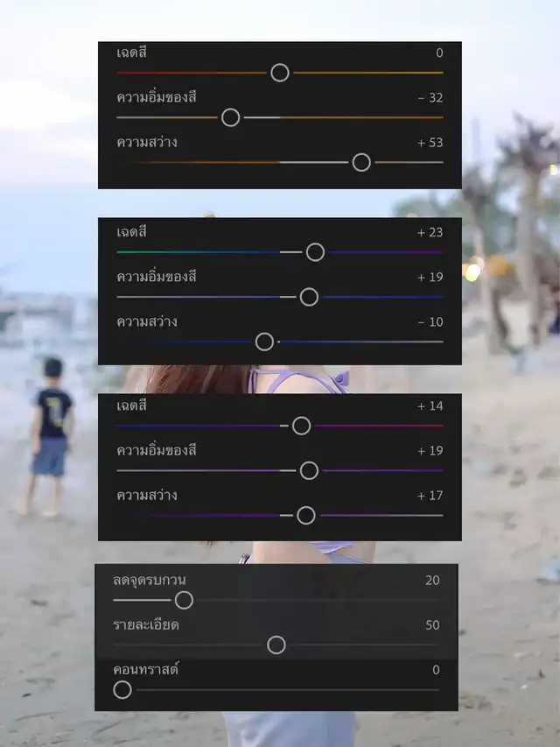Click the +14 hue value in purple panel
The image size is (560, 747).
click(x=430, y=405)
